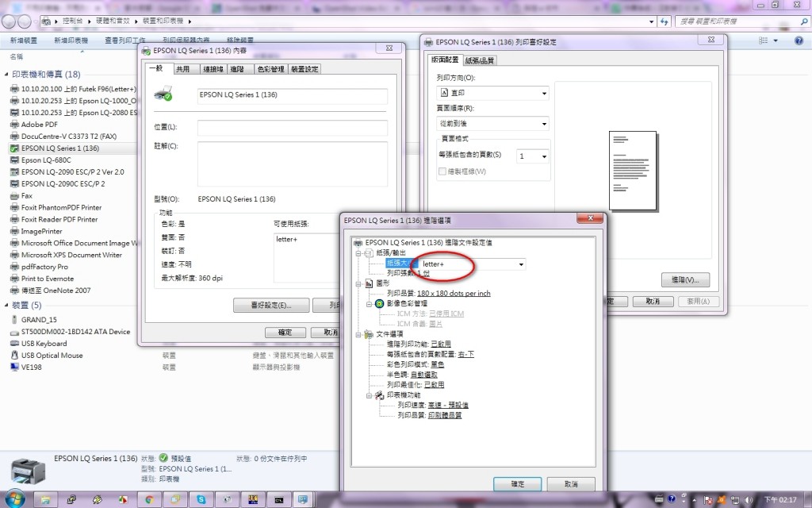Screen dimensions: 812x508
Task: Open the view options dropdown arrow in the toolbar
Action: [776, 40]
